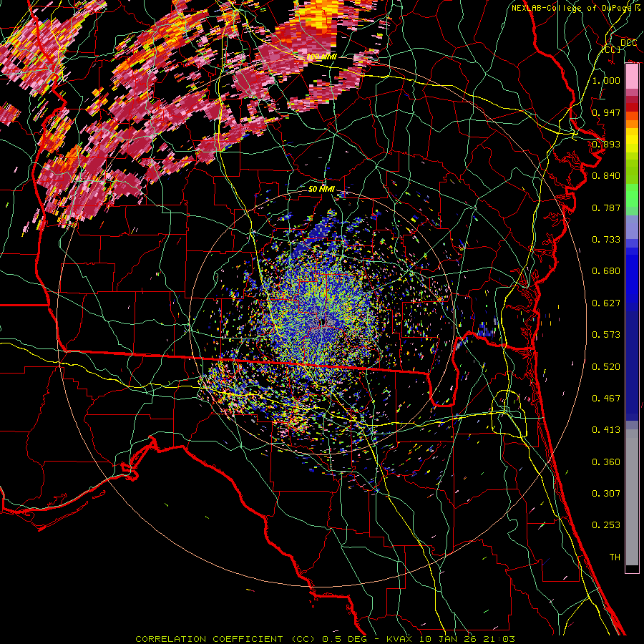This screenshot has width=644, height=644.
Task: Click the 10 JAN 26 date in caption
Action: 447,639
